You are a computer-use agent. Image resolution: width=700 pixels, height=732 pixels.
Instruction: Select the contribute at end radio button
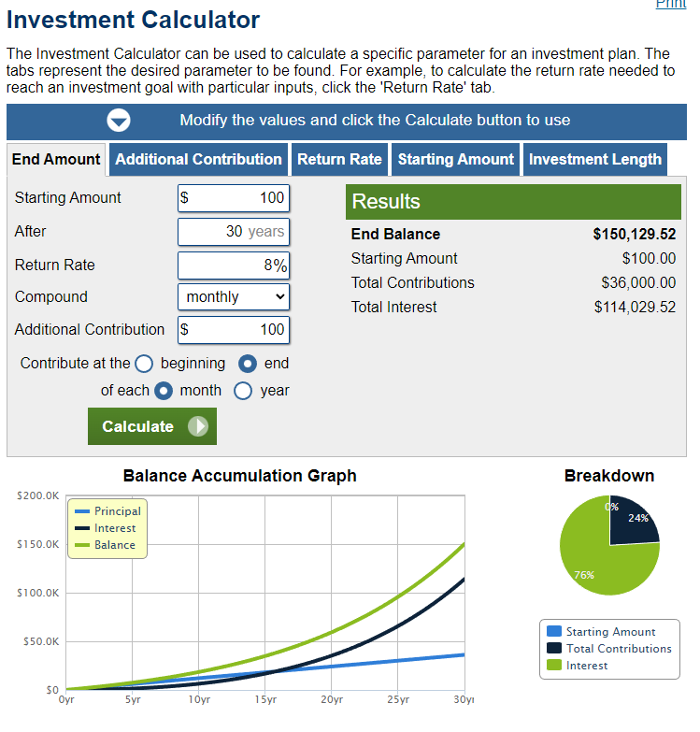click(x=248, y=364)
